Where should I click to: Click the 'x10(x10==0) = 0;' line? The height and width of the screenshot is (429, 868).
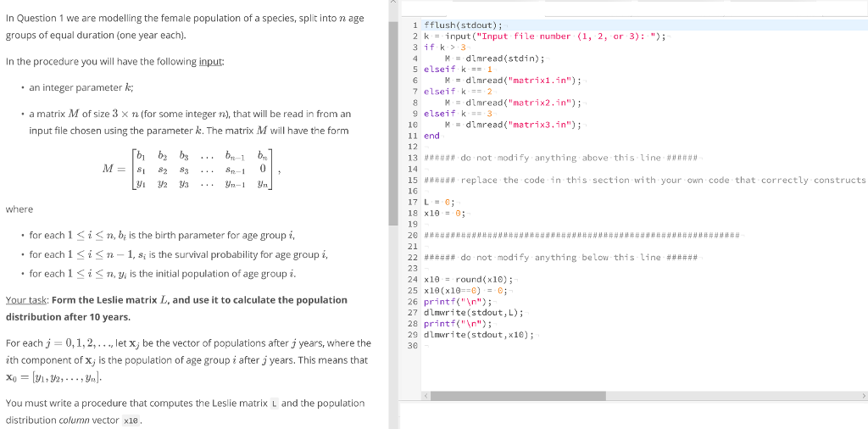tap(465, 291)
